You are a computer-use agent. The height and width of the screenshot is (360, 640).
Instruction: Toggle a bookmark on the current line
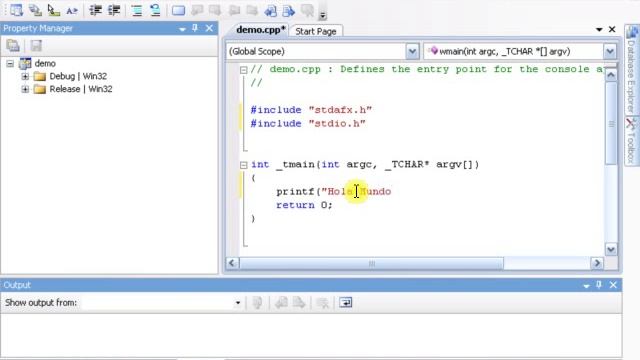178,10
